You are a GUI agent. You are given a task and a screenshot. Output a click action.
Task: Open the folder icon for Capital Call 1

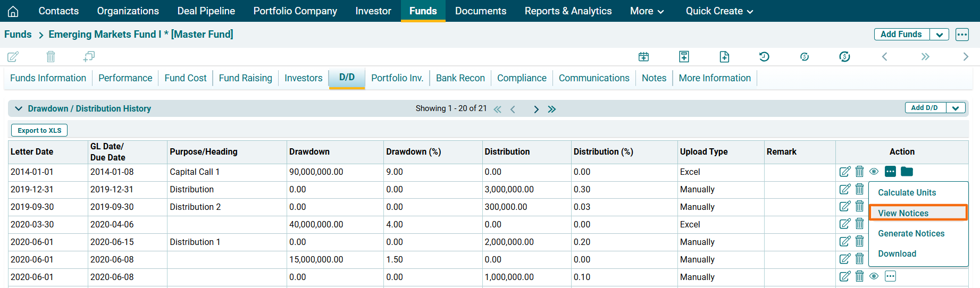click(907, 172)
